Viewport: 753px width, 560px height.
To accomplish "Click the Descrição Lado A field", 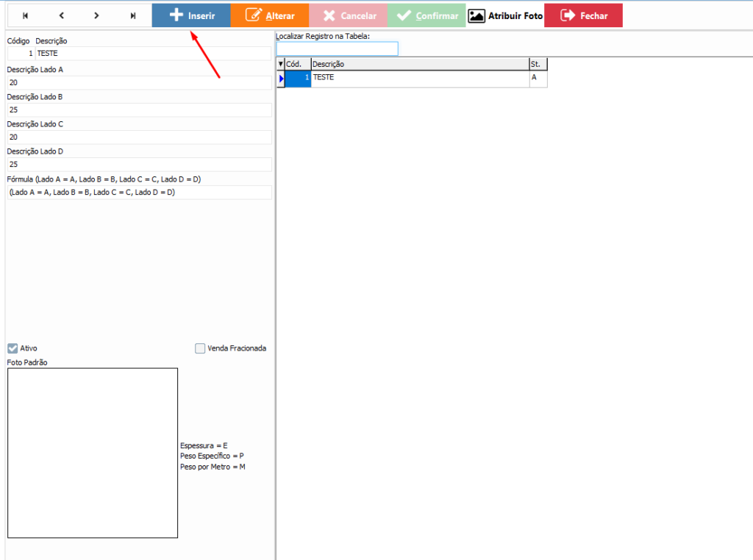I will coord(139,82).
